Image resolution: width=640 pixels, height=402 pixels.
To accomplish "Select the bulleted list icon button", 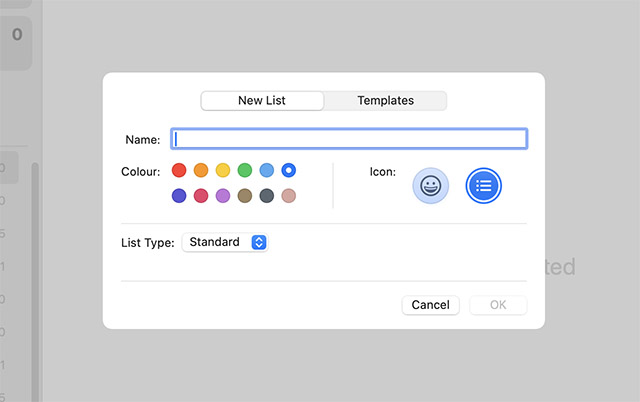I will pos(484,185).
